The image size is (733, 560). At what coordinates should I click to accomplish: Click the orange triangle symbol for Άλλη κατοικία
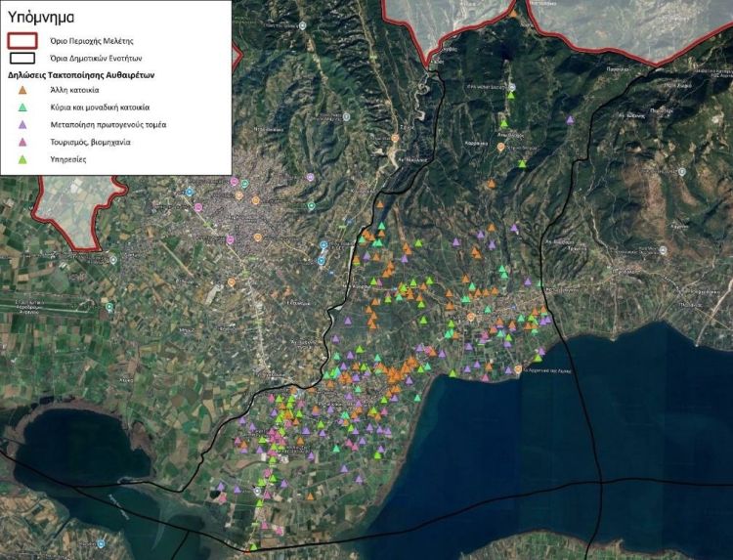tap(23, 90)
